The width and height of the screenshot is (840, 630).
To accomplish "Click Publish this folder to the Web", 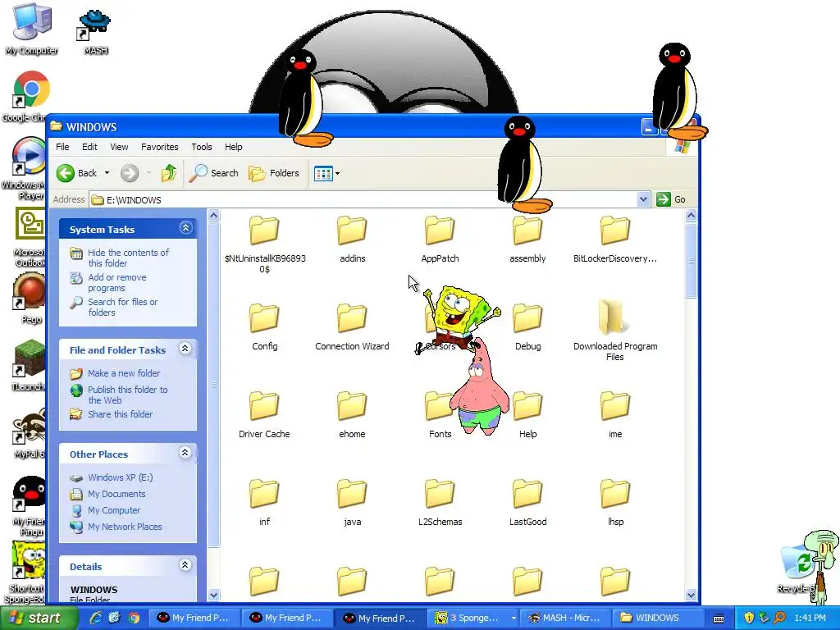I will pyautogui.click(x=127, y=395).
